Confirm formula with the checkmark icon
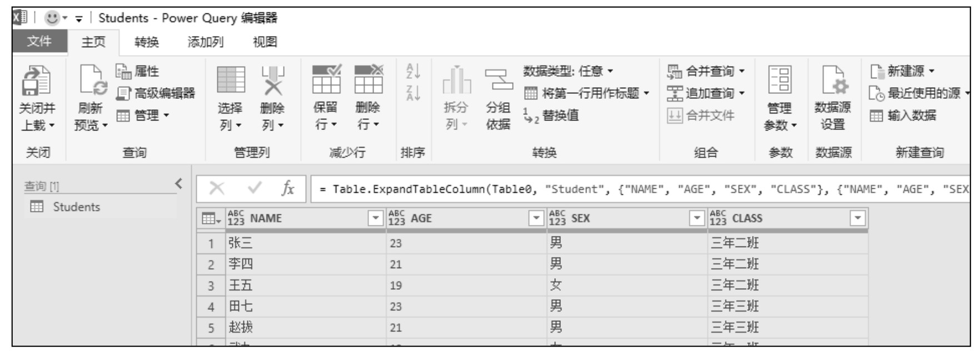 (253, 189)
